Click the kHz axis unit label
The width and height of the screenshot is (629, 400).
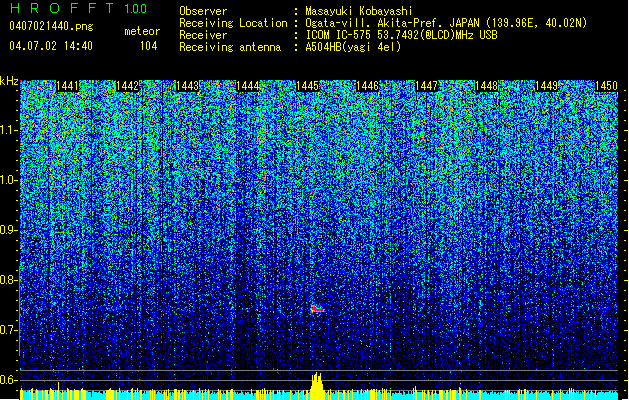click(9, 81)
